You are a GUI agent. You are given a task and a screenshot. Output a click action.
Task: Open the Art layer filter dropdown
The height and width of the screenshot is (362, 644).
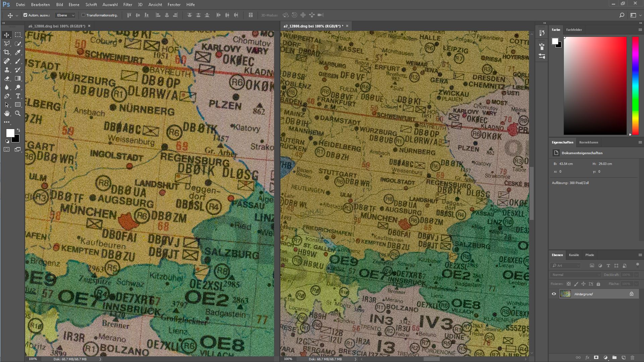pyautogui.click(x=565, y=265)
